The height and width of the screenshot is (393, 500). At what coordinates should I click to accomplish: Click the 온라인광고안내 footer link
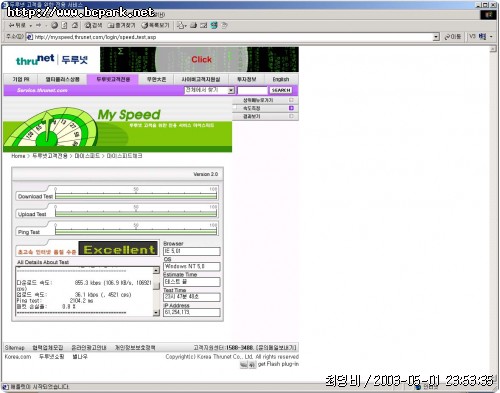(x=89, y=348)
